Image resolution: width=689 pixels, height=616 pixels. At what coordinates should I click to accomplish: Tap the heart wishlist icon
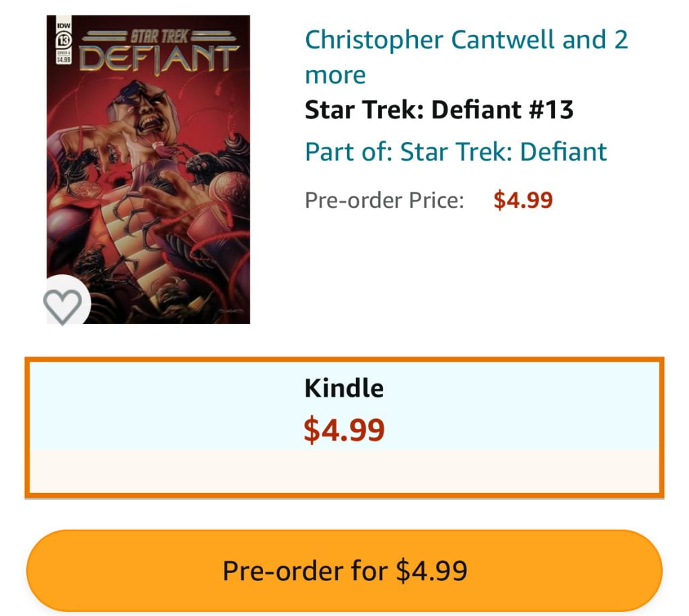(63, 306)
